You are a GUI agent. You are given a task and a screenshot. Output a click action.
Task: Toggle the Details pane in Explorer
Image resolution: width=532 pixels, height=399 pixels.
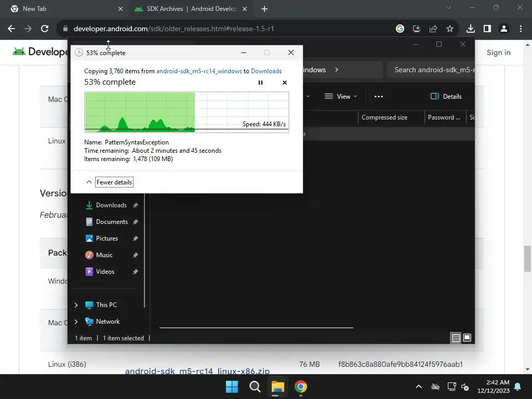[446, 96]
